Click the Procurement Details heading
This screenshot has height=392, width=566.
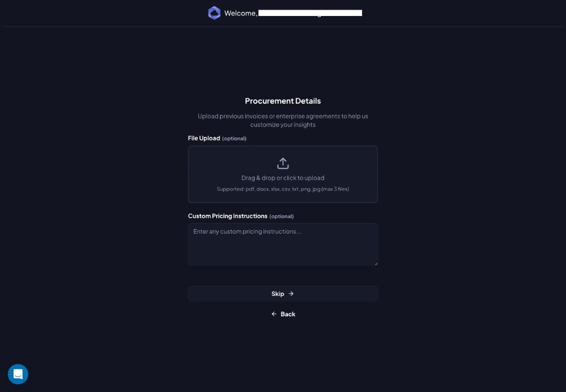pyautogui.click(x=283, y=100)
